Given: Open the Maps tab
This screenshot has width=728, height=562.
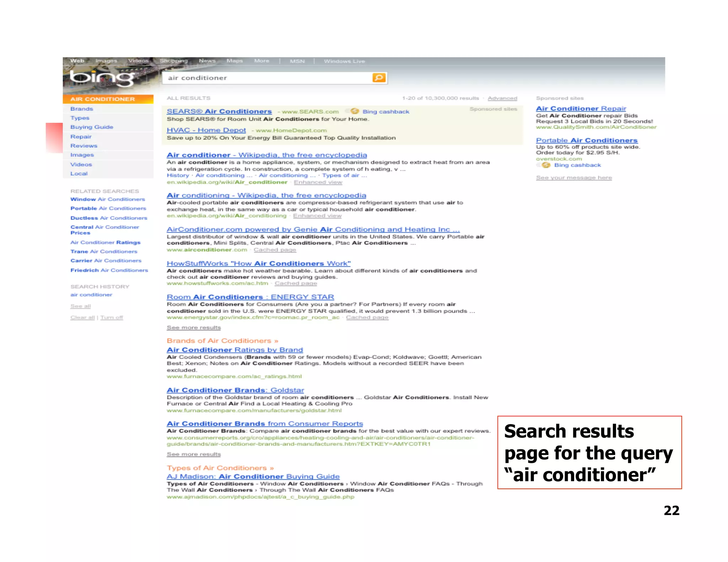Looking at the screenshot, I should coord(235,61).
